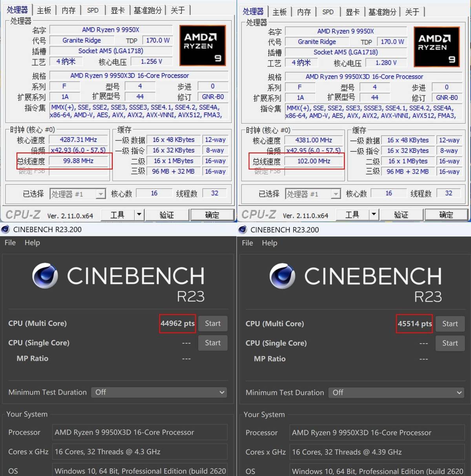Click the Cinebench icon in left title bar

coord(5,229)
